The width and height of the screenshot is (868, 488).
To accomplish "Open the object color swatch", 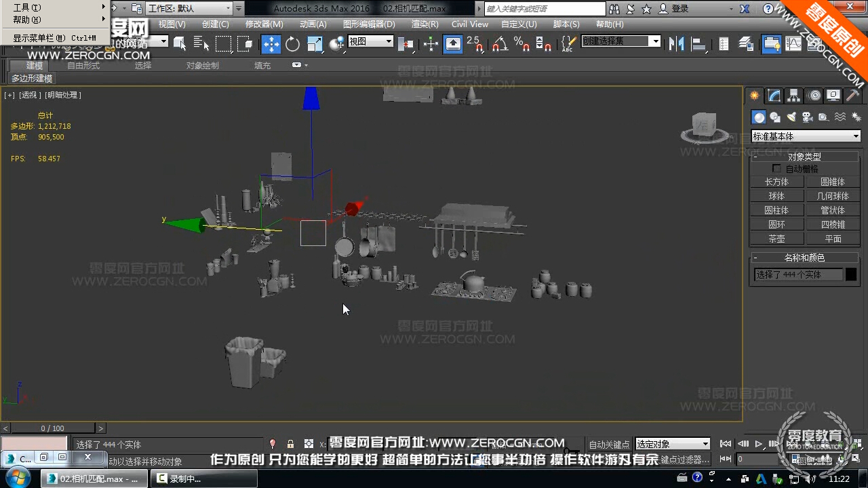I will [x=851, y=274].
